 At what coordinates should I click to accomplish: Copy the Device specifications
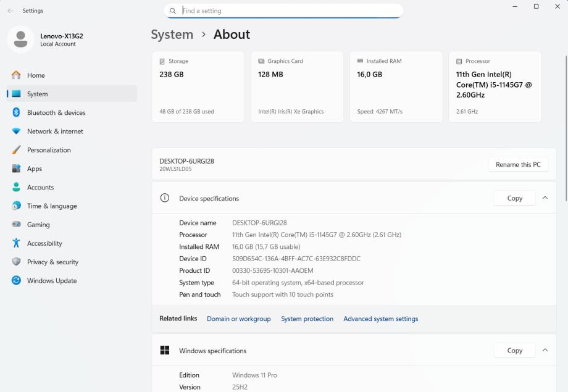coord(514,198)
